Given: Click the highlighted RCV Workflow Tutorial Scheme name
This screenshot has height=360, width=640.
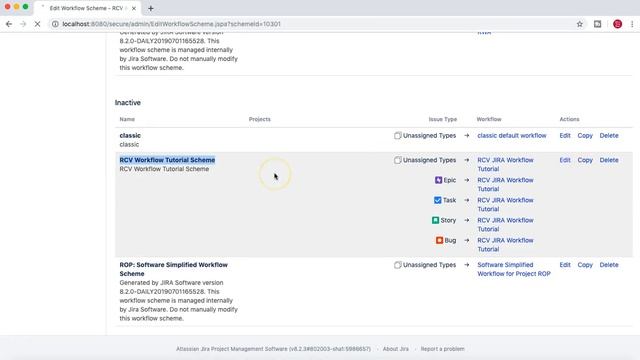Looking at the screenshot, I should tap(167, 160).
